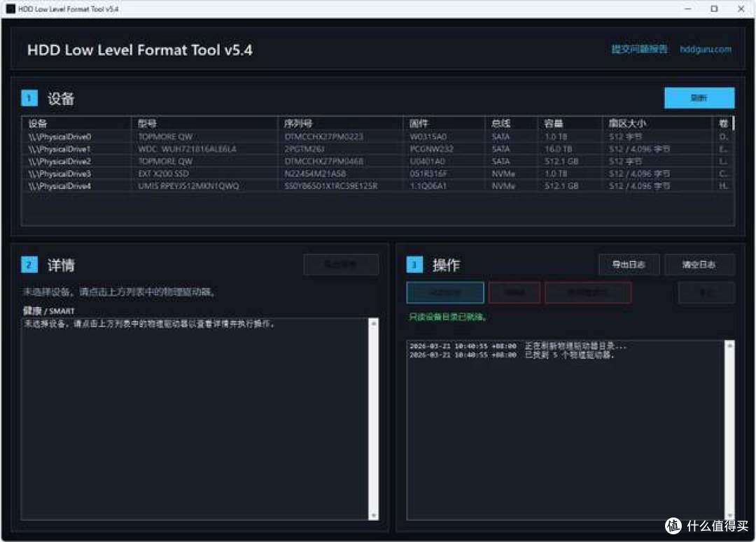
Task: Click the EXT X200 SSD model cell
Action: [163, 173]
